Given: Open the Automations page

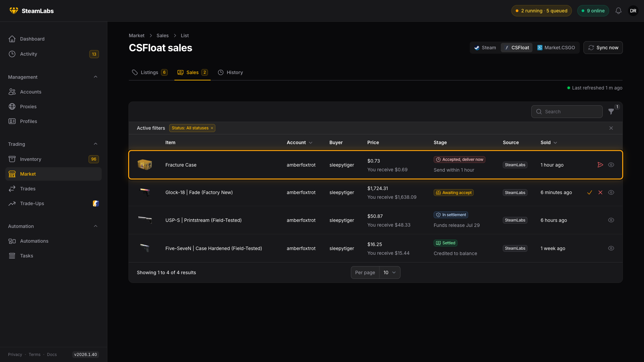Looking at the screenshot, I should pyautogui.click(x=54, y=241).
